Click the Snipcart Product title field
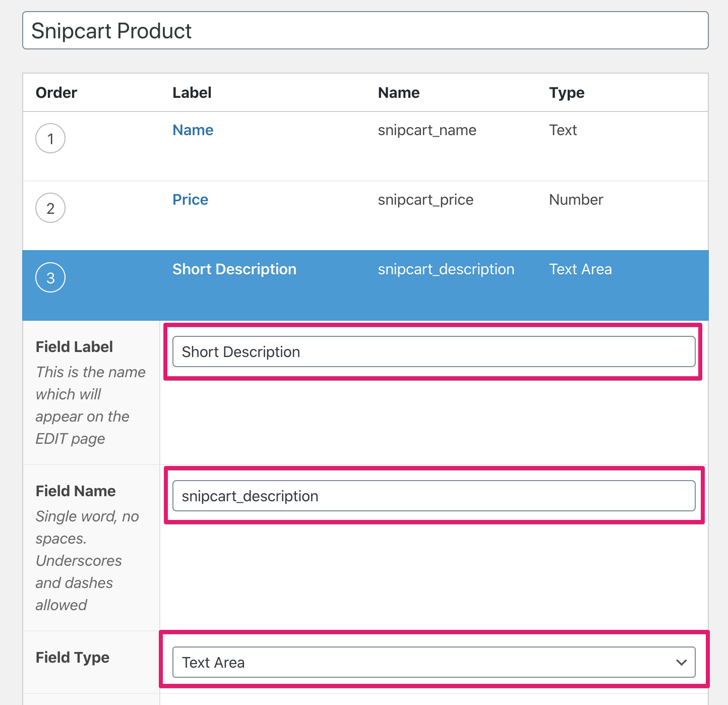 click(365, 31)
